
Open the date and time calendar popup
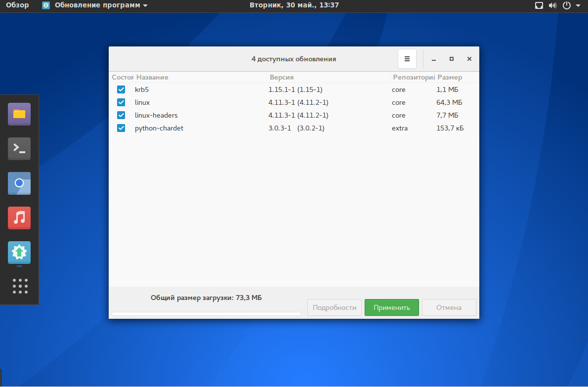[294, 5]
